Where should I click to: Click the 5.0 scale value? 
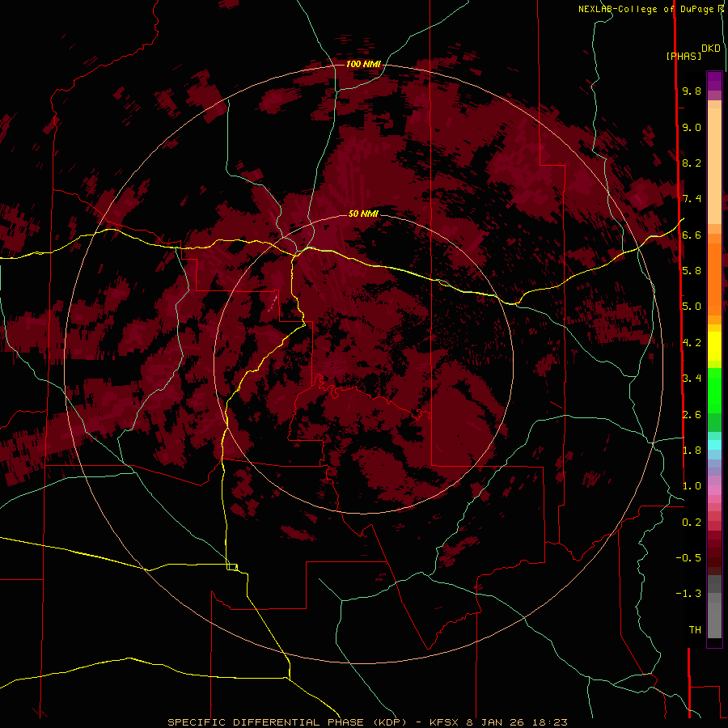[x=692, y=307]
